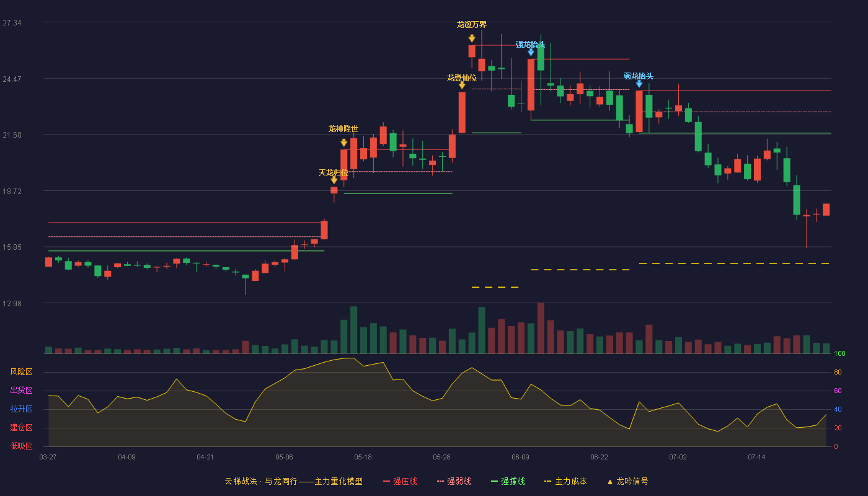Toggle the 强压线 legend entry
The width and height of the screenshot is (868, 496).
click(400, 481)
